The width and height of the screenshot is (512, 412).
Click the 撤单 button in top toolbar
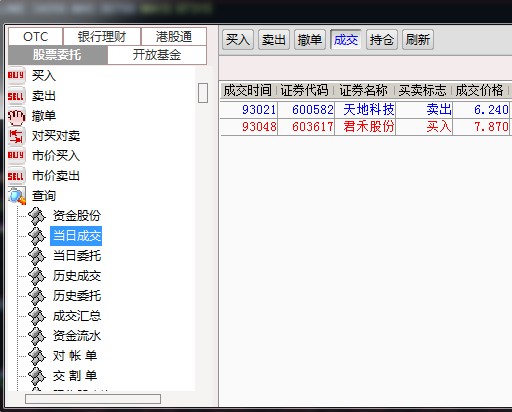[310, 40]
